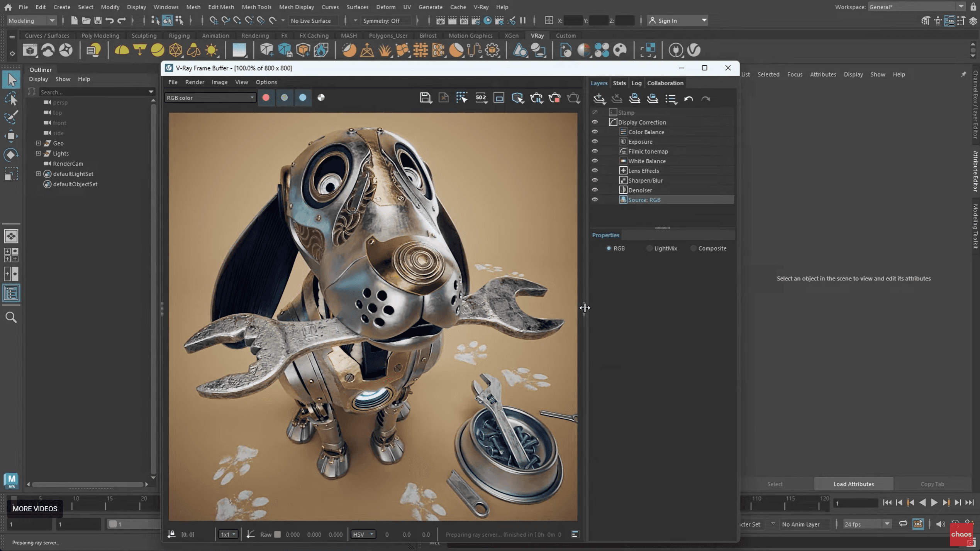Hide the Denoiser layer eye icon
Image resolution: width=980 pixels, height=551 pixels.
pyautogui.click(x=595, y=190)
